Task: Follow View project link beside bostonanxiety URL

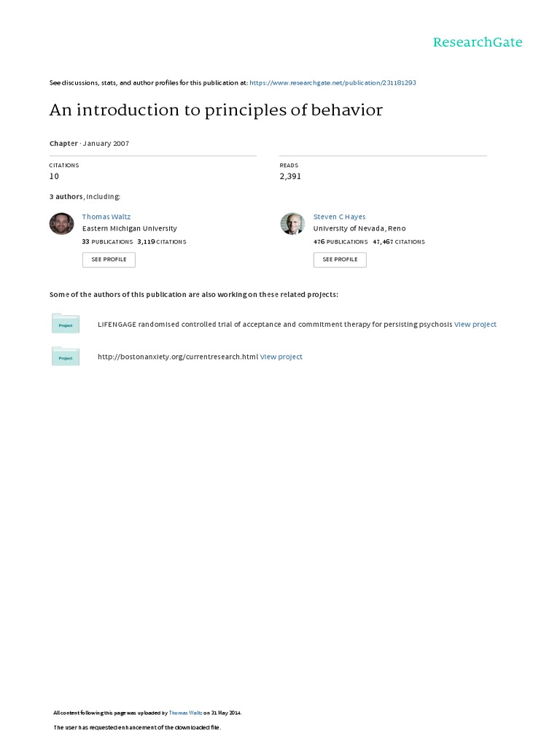Action: coord(281,357)
